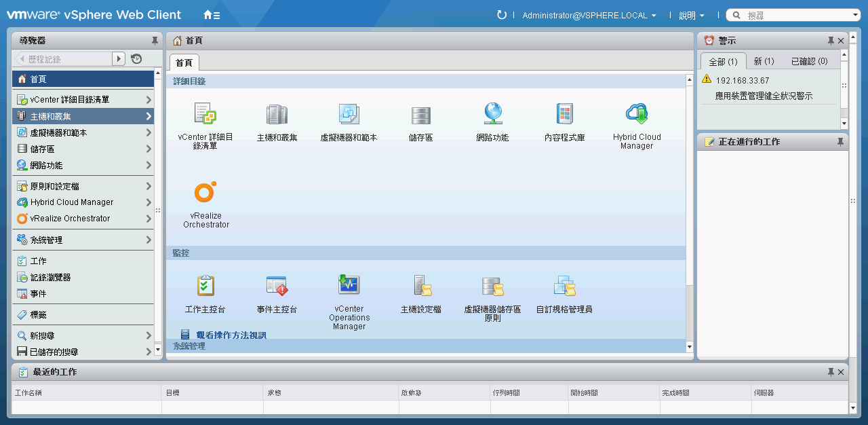Image resolution: width=868 pixels, height=425 pixels.
Task: Open Hybrid Cloud Manager cloud icon
Action: point(637,114)
